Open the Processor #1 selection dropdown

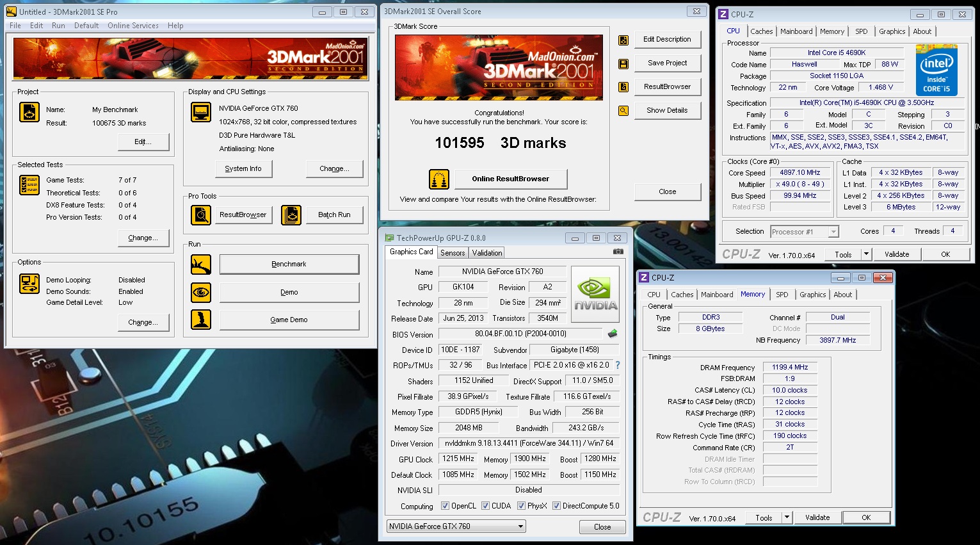804,232
